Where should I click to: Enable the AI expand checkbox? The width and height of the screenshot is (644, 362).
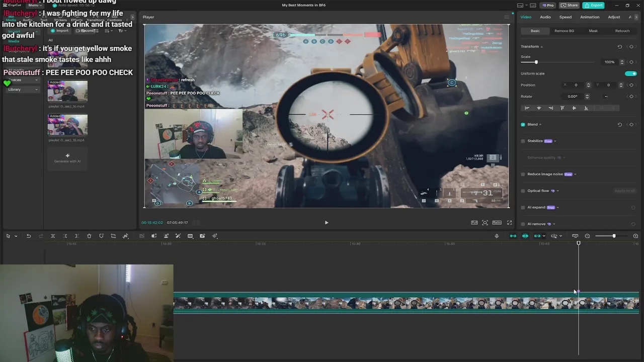(523, 208)
